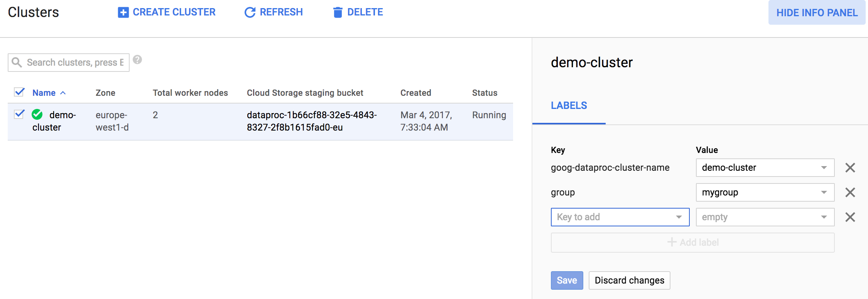Toggle the select-all clusters checkbox

19,92
